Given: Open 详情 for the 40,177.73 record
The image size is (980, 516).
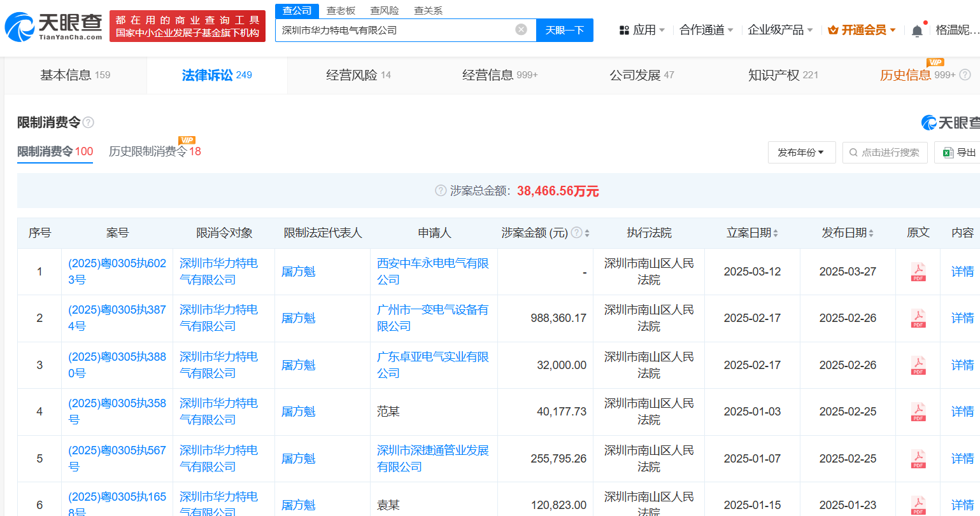Looking at the screenshot, I should coord(962,412).
